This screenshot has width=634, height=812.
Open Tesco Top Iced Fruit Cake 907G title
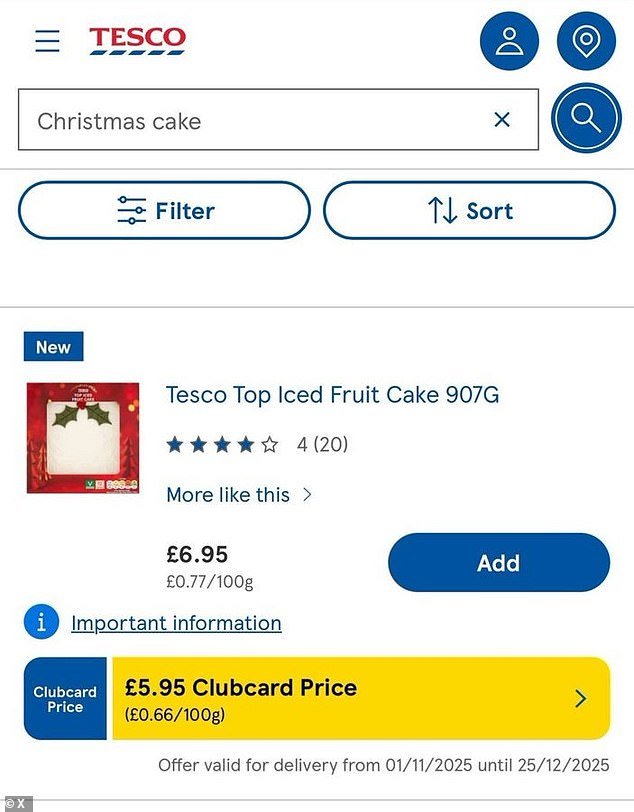[332, 395]
